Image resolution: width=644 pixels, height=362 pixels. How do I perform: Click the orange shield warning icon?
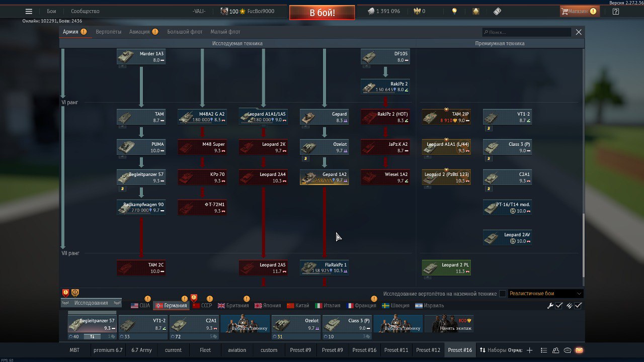click(75, 293)
